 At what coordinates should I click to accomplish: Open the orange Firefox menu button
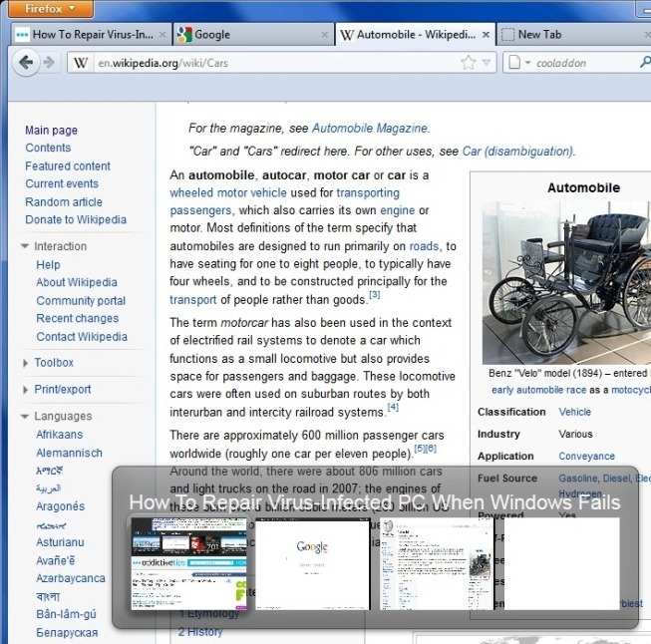coord(50,8)
